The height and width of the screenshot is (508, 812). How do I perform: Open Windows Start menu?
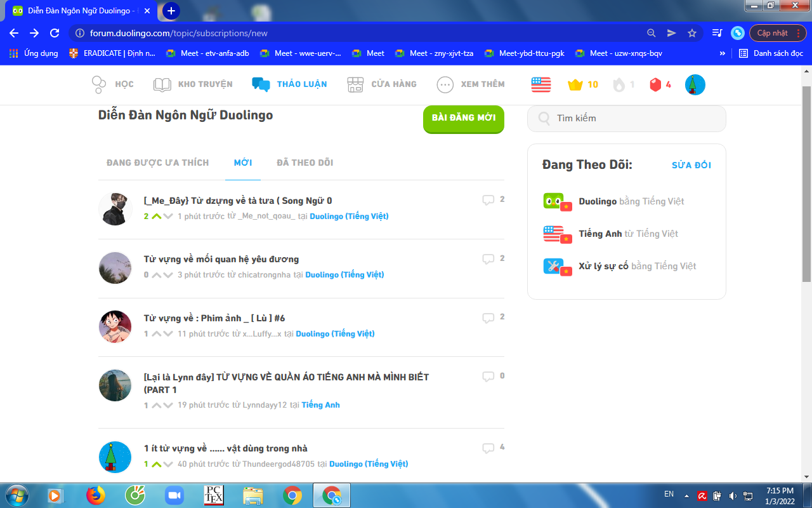[x=16, y=495]
